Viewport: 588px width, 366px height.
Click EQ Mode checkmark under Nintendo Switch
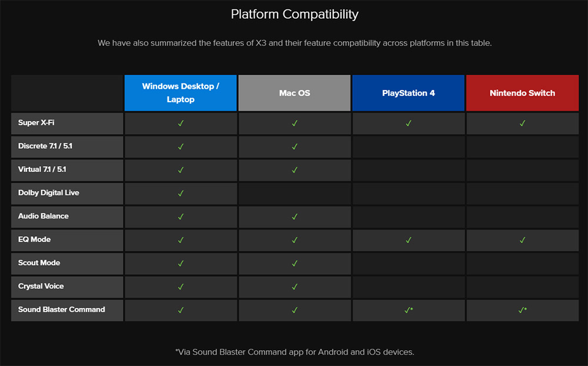point(522,240)
